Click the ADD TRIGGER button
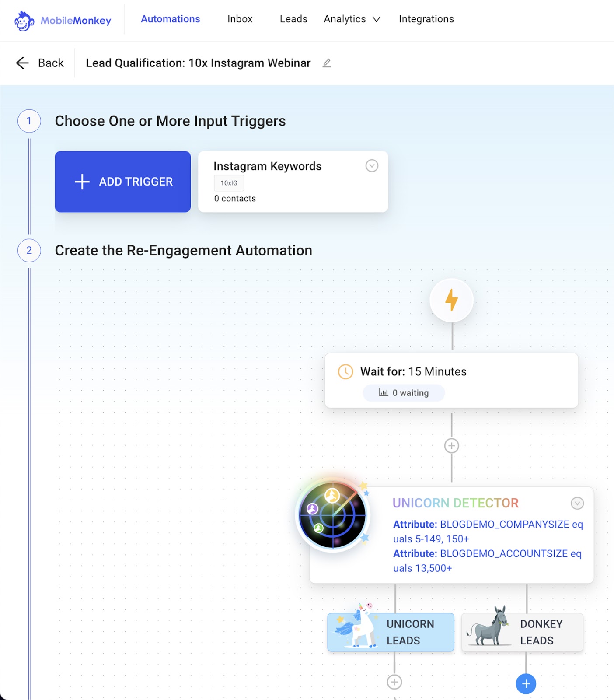This screenshot has height=700, width=614. 123,182
